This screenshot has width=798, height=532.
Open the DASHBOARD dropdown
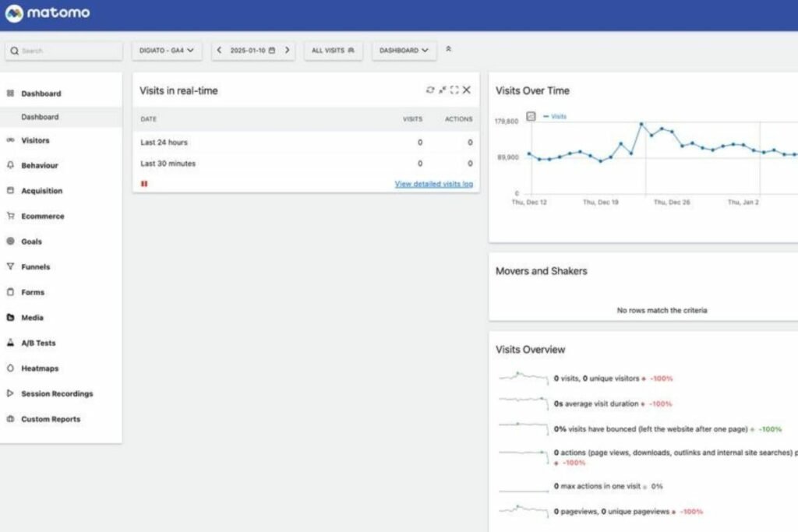[404, 51]
